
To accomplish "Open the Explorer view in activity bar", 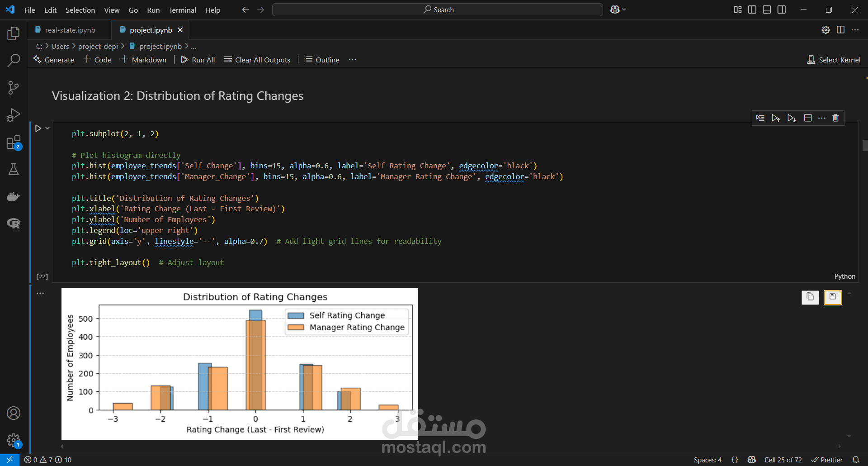I will (x=14, y=33).
